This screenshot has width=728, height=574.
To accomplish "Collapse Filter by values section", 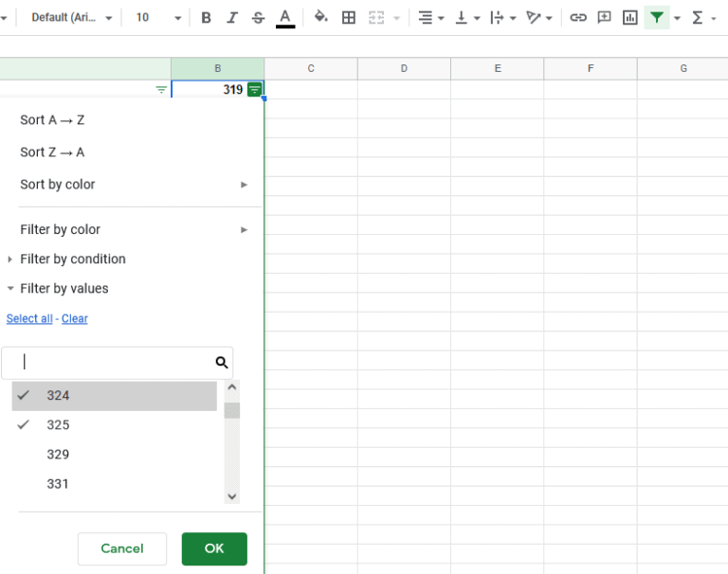I will [x=64, y=289].
